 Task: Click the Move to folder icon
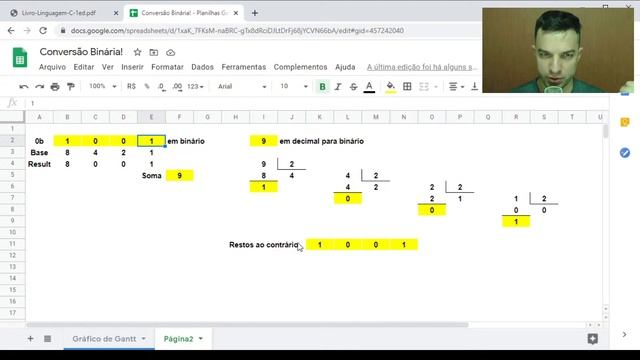click(x=154, y=52)
